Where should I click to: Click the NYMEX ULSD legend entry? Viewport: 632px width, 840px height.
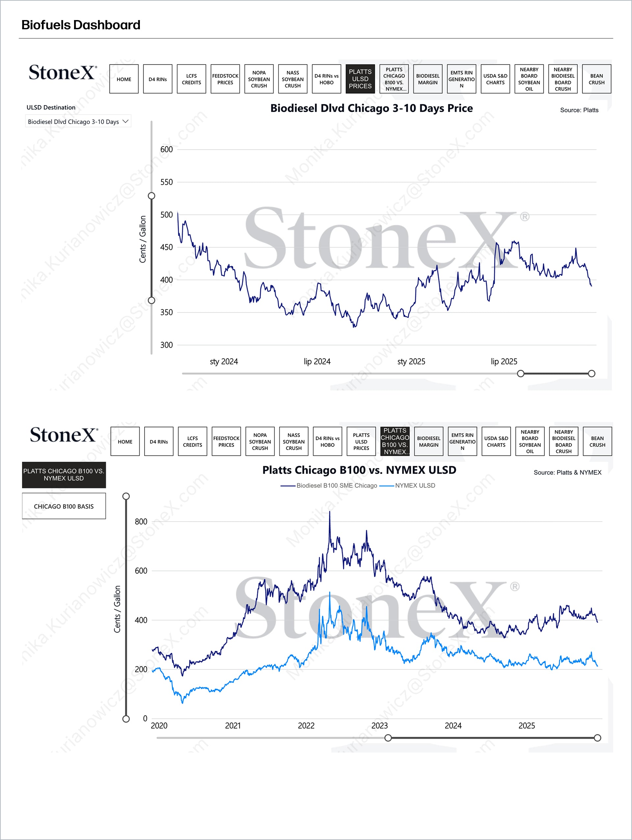tap(415, 485)
